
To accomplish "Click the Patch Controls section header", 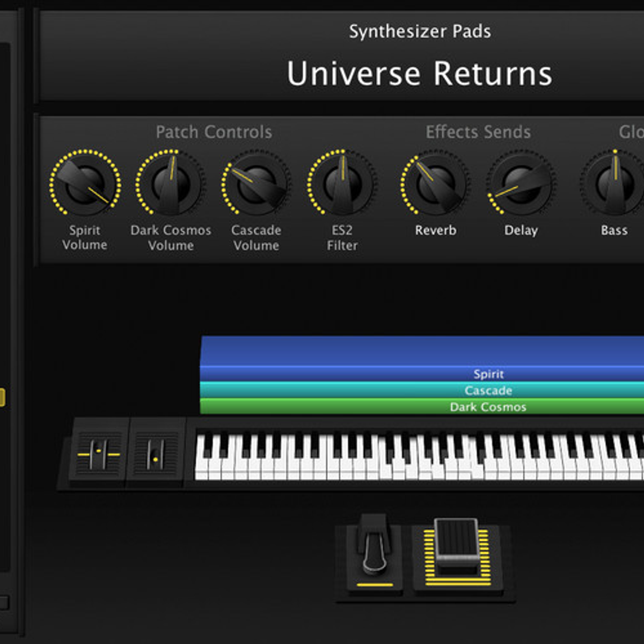I will point(214,132).
